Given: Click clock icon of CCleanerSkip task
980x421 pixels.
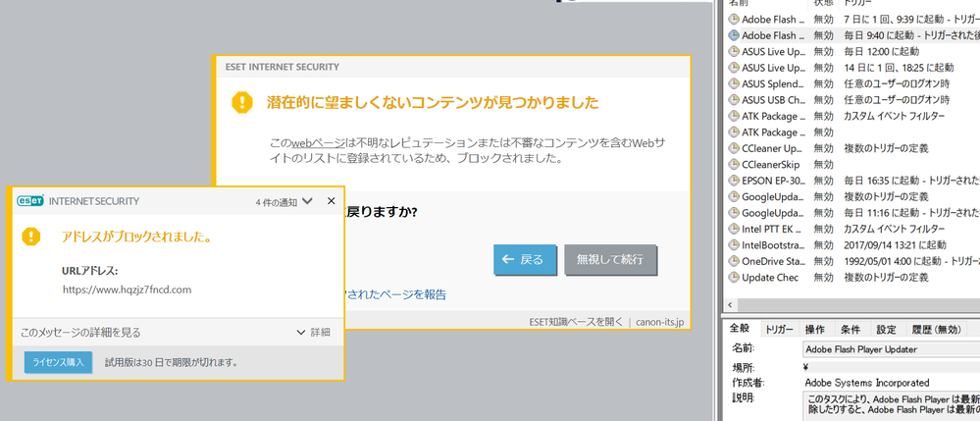Looking at the screenshot, I should [734, 165].
